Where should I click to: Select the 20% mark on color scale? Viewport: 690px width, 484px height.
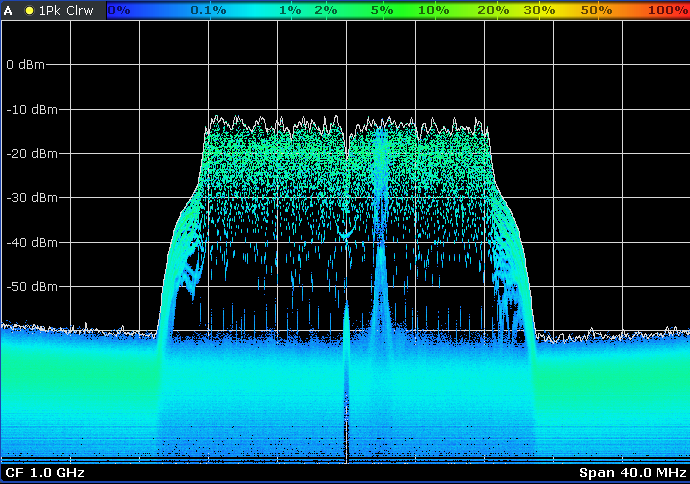(493, 9)
